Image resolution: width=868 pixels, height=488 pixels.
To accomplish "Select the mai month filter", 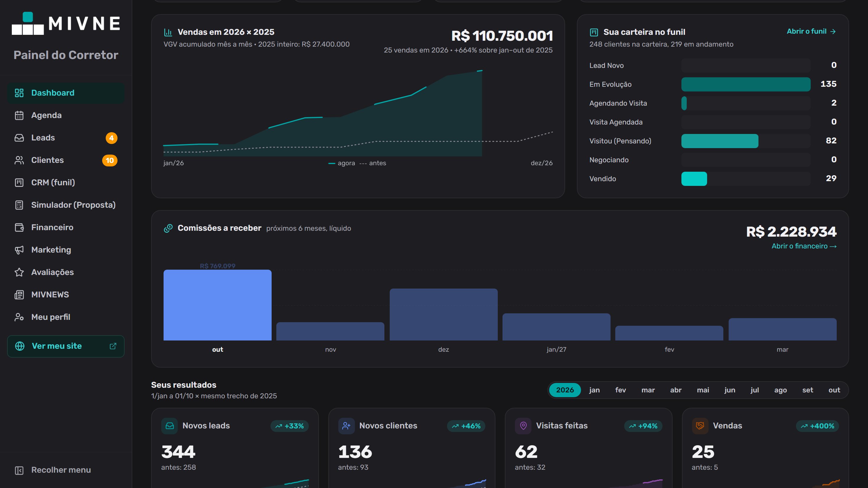I will coord(703,390).
